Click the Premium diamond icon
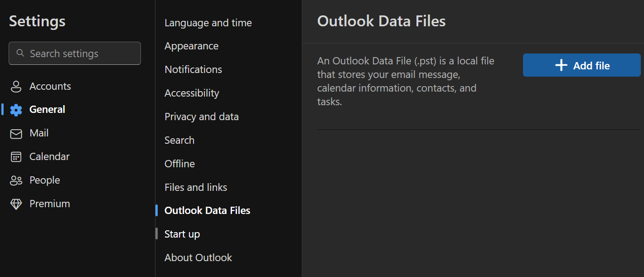The height and width of the screenshot is (277, 644). point(16,204)
